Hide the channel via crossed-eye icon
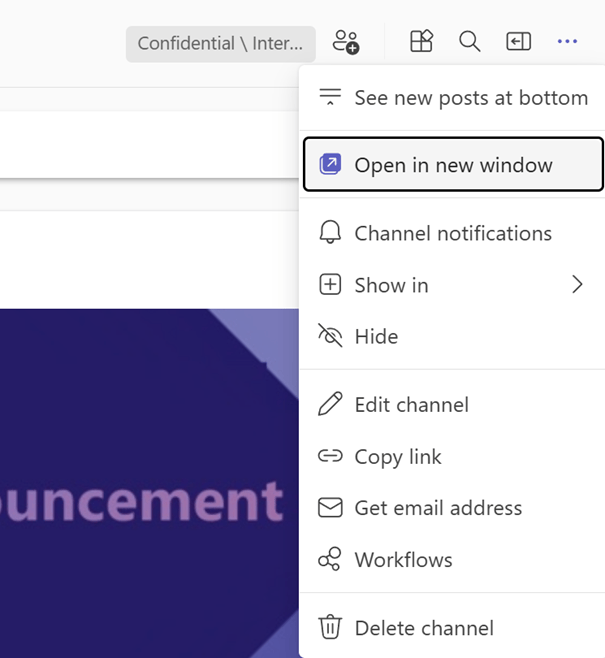The image size is (605, 658). pyautogui.click(x=329, y=336)
